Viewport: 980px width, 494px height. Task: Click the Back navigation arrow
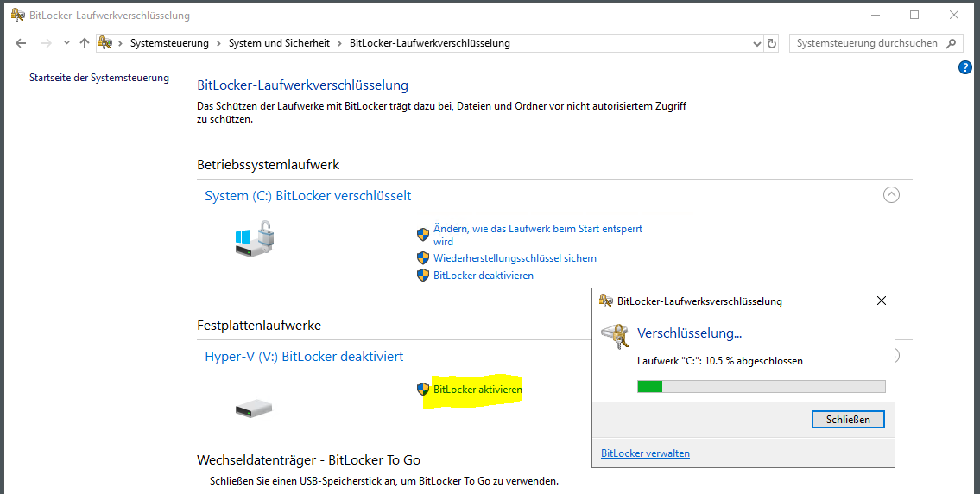[21, 43]
